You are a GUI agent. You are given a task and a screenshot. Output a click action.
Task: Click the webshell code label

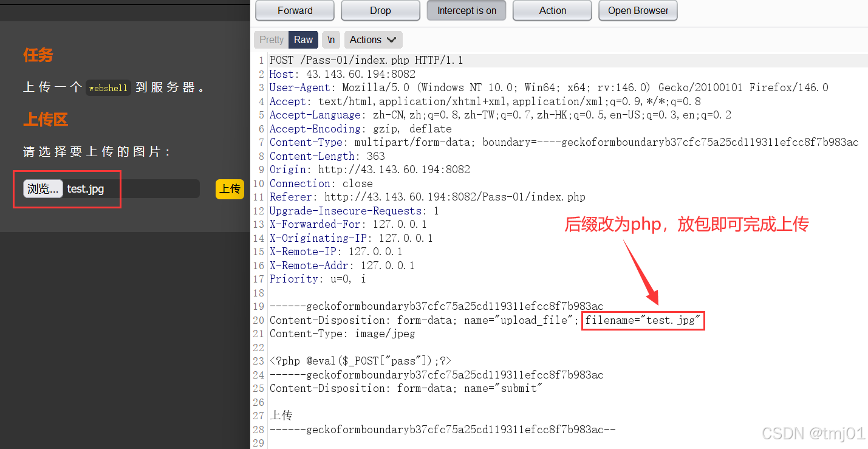108,88
